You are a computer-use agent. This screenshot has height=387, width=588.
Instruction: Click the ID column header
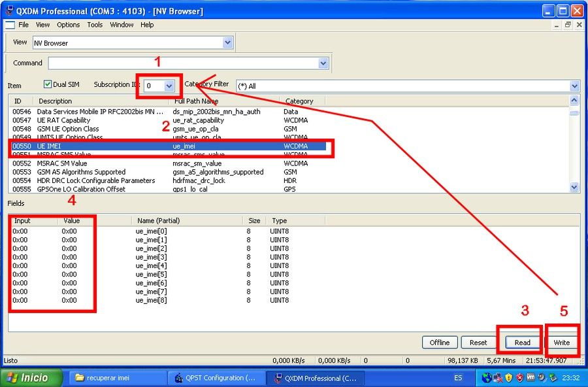pos(21,101)
